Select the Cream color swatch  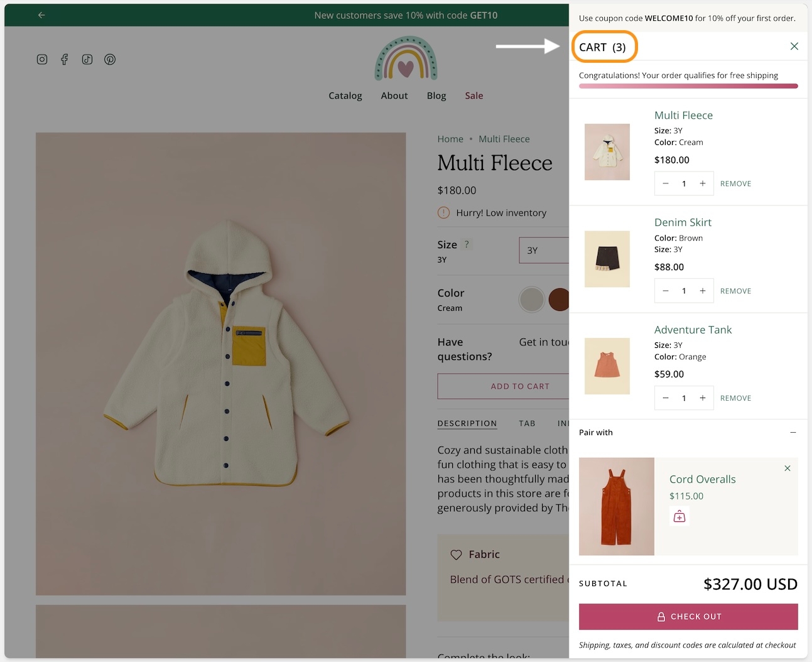coord(531,300)
